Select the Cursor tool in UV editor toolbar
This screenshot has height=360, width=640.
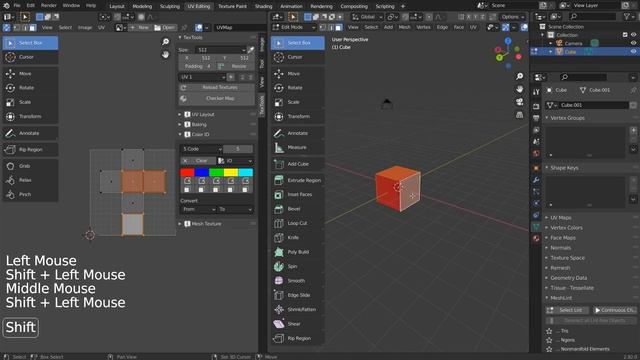tap(30, 57)
